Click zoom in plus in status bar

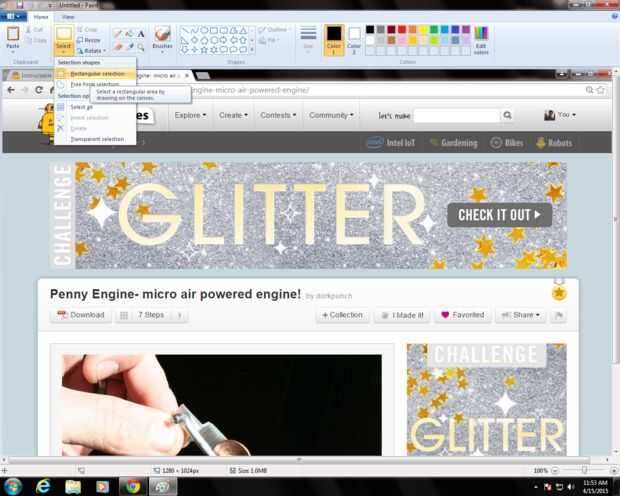click(614, 471)
